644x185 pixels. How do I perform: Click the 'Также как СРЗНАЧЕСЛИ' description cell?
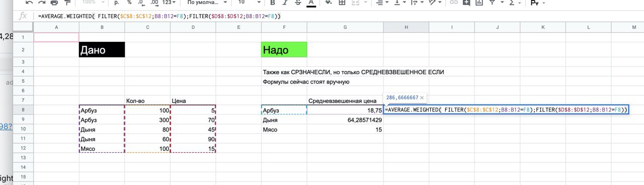(x=353, y=72)
